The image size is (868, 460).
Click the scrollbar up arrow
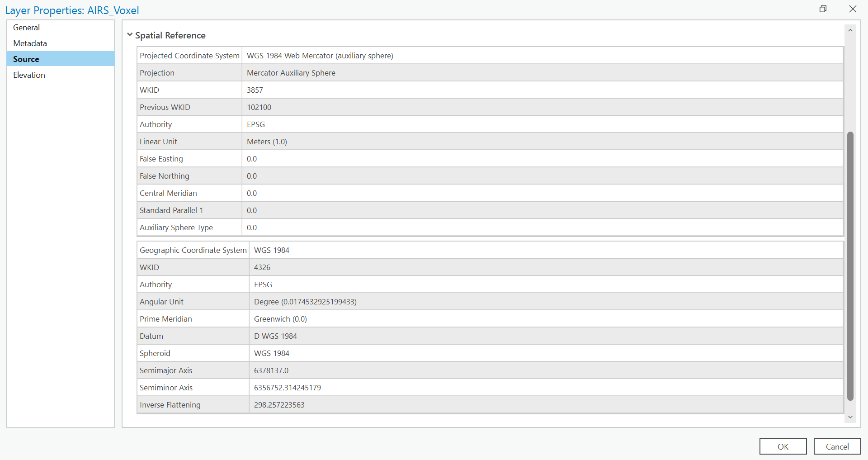point(850,30)
